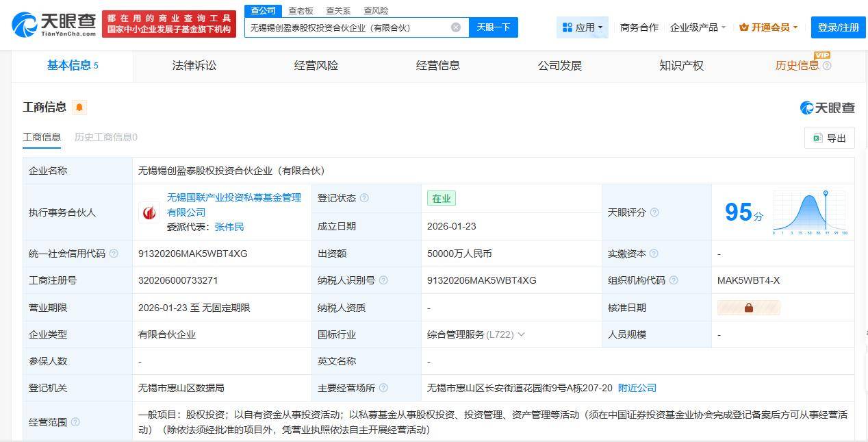The image size is (868, 442).
Task: Expand the 综合管理服务 industry chevron
Action: (521, 334)
